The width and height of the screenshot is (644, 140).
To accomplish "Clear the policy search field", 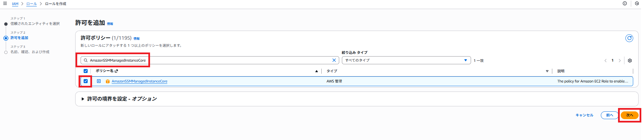I will (x=334, y=60).
